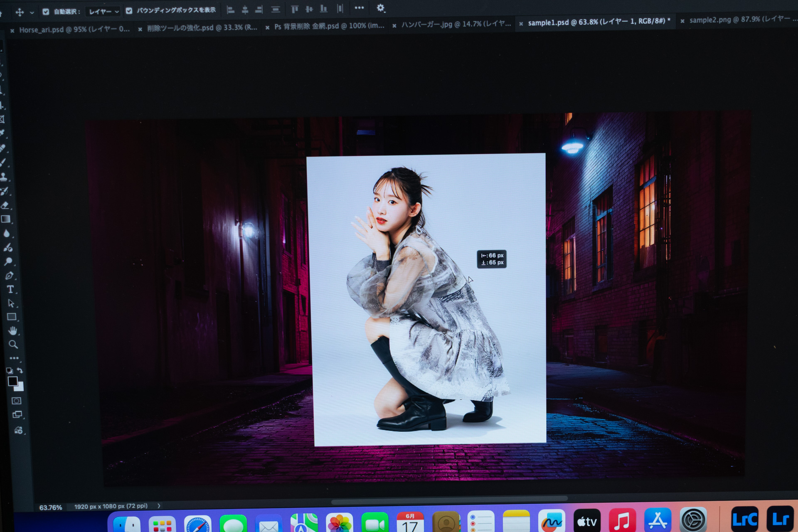Uncheck バウンディングボックスを表示 checkbox
This screenshot has height=532, width=798.
click(x=129, y=11)
